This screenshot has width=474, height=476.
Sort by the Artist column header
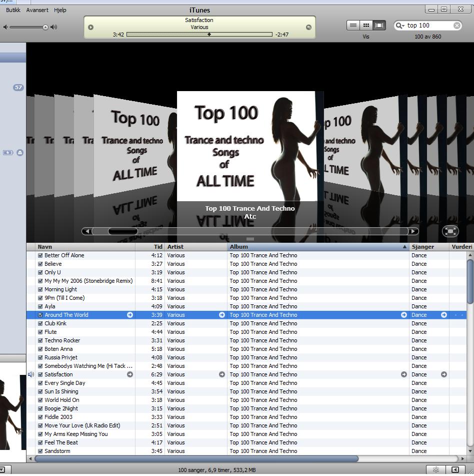click(x=196, y=247)
